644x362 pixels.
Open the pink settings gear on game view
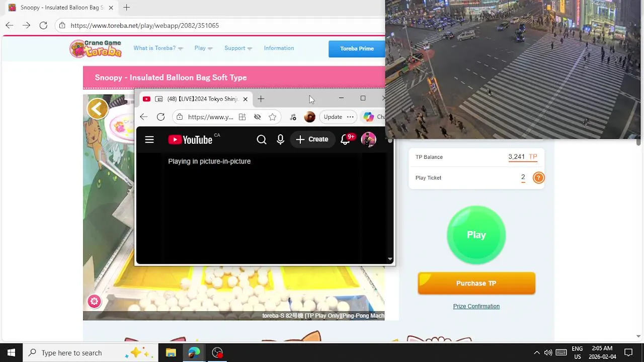click(94, 301)
